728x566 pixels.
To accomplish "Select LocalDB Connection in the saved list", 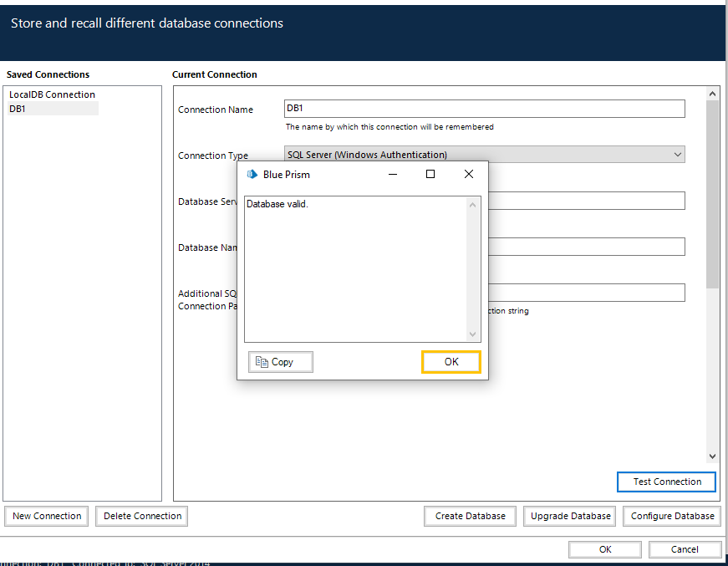I will pyautogui.click(x=52, y=94).
